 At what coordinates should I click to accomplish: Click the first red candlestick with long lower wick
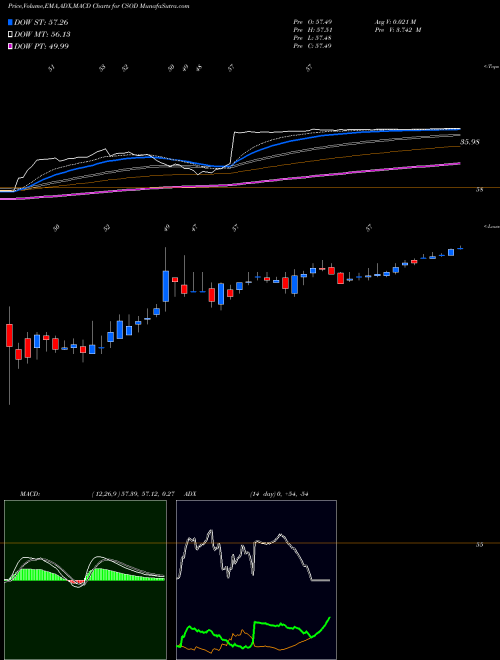click(9, 335)
